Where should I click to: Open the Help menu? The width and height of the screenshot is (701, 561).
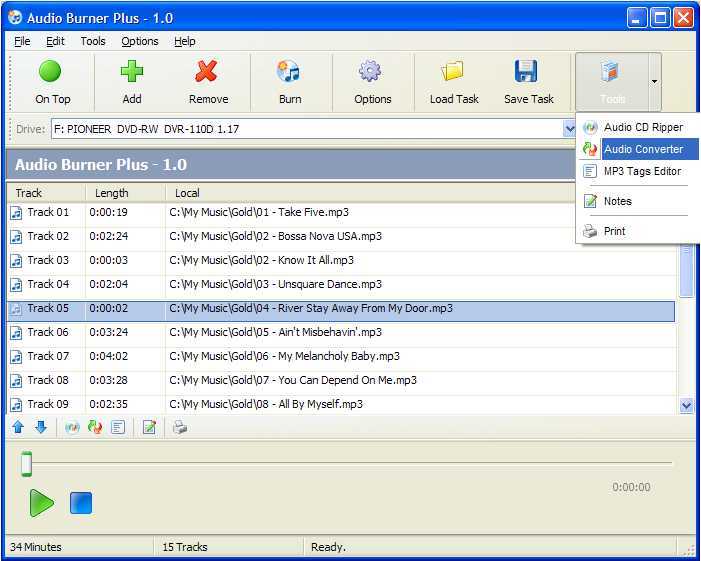pos(185,41)
